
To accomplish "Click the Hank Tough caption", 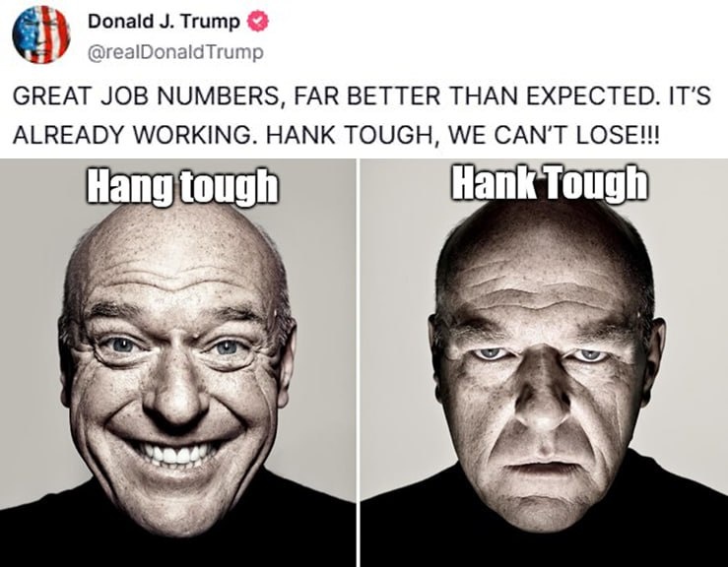I will point(550,184).
